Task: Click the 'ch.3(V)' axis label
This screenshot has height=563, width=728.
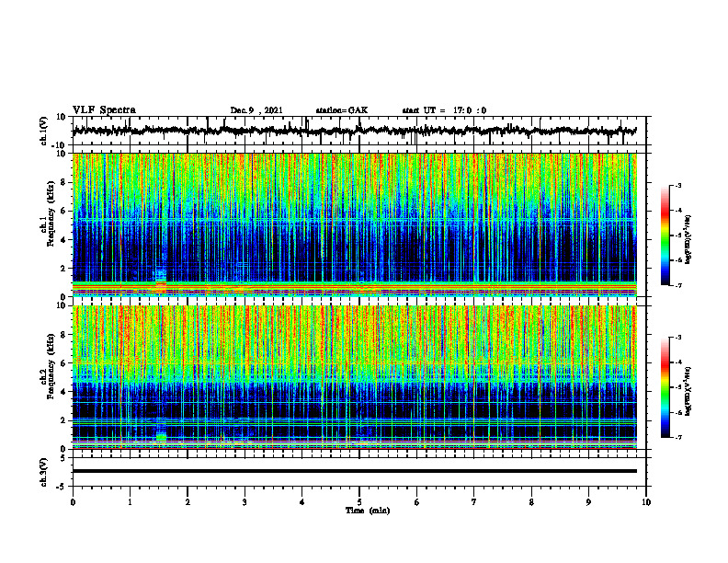Action: 43,472
